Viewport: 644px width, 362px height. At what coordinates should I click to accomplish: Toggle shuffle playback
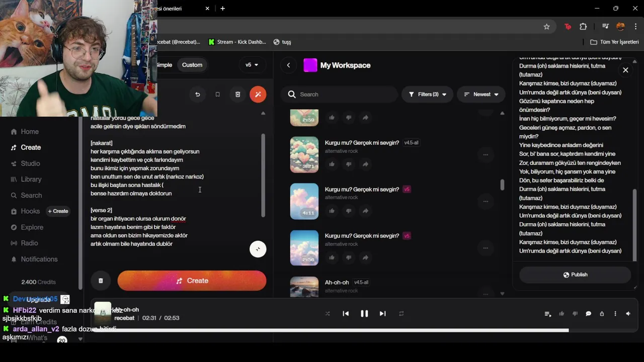click(328, 313)
